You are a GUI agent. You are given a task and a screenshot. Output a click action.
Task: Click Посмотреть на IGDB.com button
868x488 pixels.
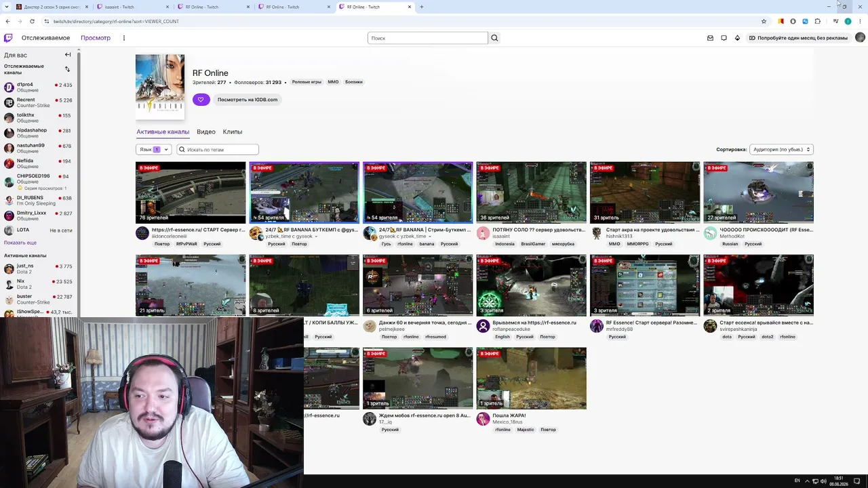[x=248, y=100]
